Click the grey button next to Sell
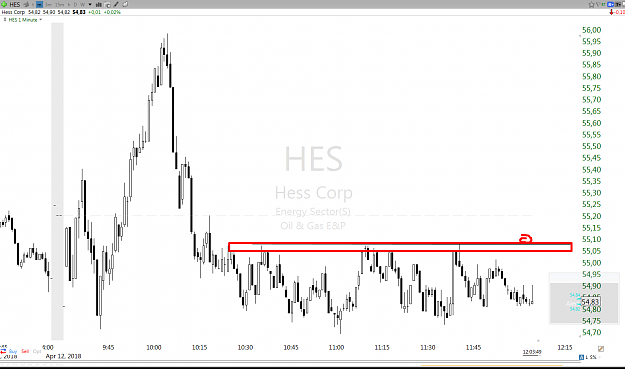 coord(37,351)
